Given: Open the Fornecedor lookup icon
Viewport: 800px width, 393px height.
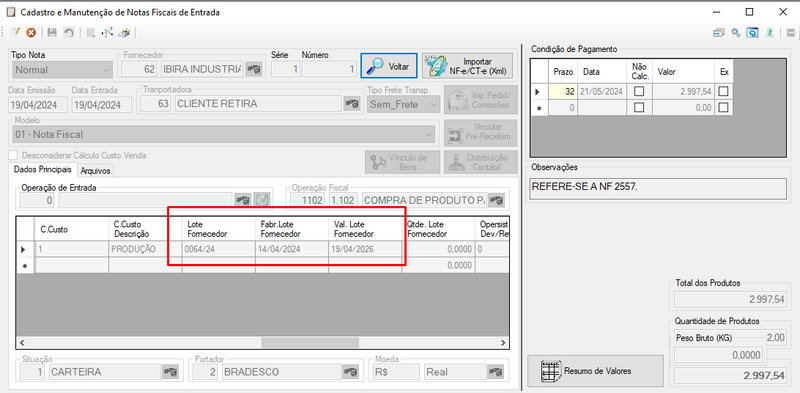Looking at the screenshot, I should pyautogui.click(x=254, y=69).
